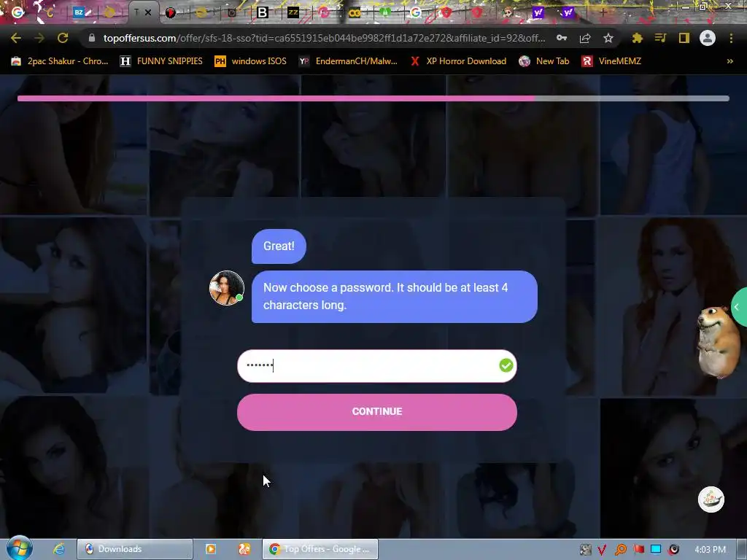
Task: Open the media controls icon
Action: click(660, 38)
